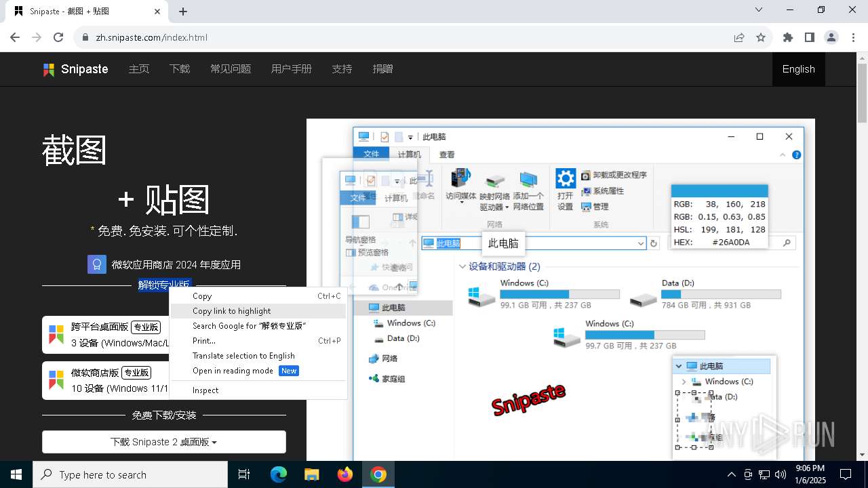
Task: Click Chrome icon on taskbar
Action: 378,474
